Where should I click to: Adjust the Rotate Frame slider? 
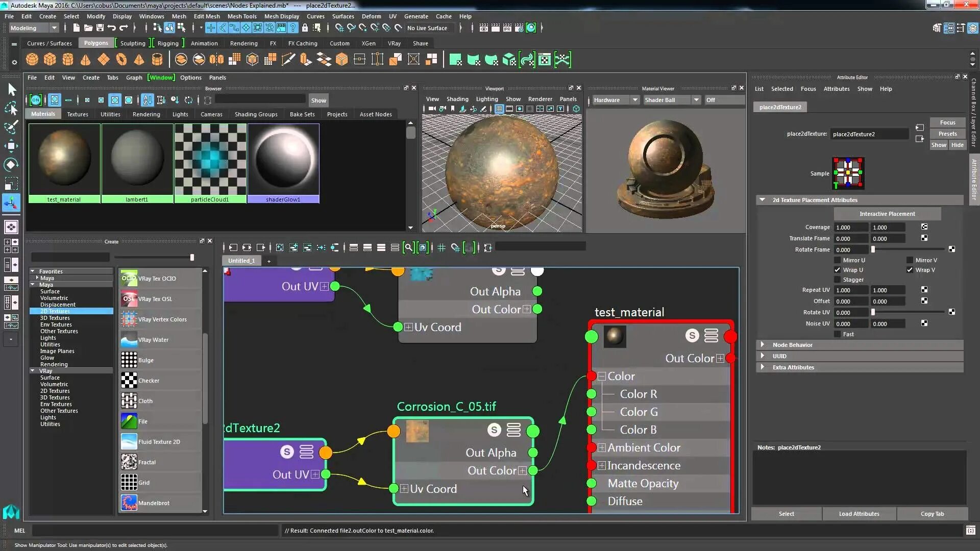click(x=873, y=249)
